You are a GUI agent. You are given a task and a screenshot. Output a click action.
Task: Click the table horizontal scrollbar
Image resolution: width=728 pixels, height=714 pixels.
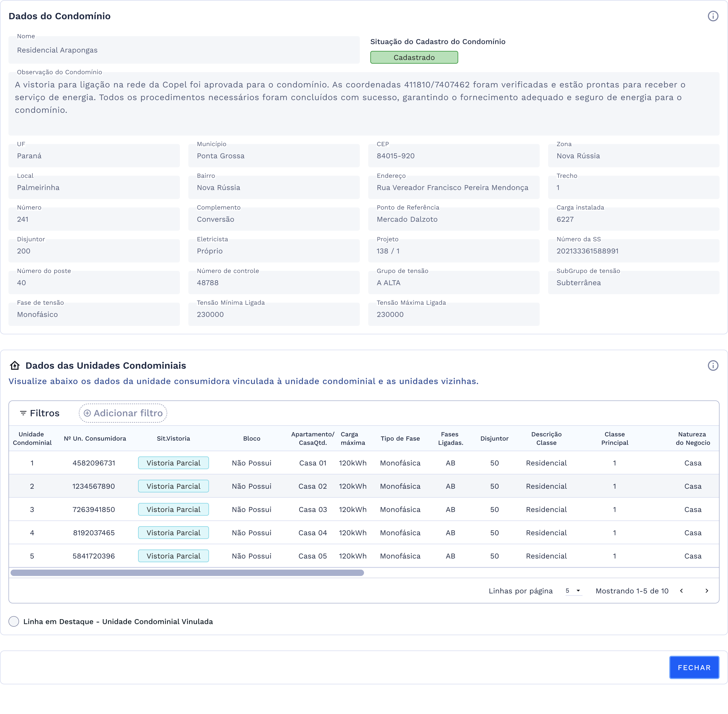point(187,573)
